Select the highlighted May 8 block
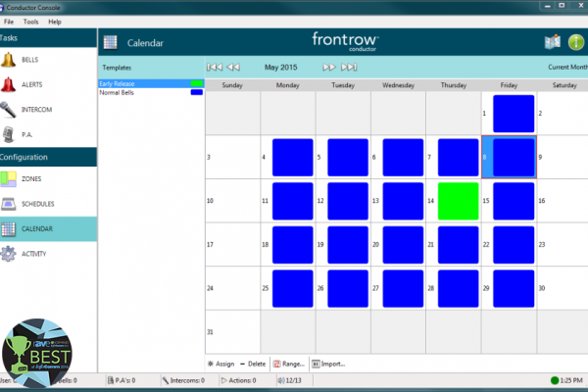Image resolution: width=588 pixels, height=392 pixels. tap(514, 158)
